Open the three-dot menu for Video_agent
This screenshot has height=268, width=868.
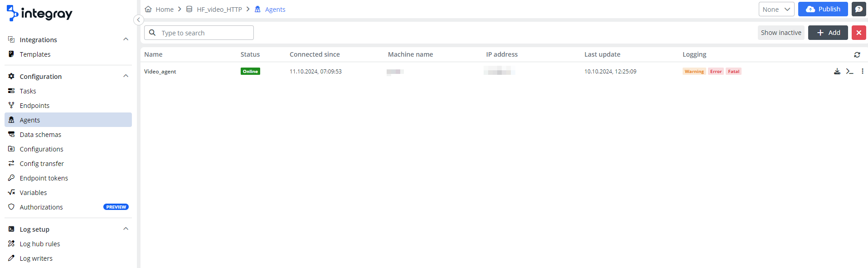(862, 71)
